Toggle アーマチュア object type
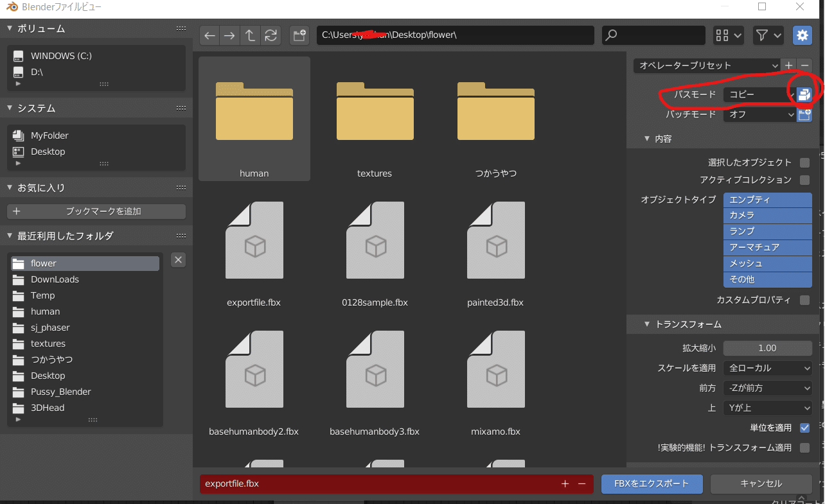Screen dimensions: 825x504 (768, 247)
